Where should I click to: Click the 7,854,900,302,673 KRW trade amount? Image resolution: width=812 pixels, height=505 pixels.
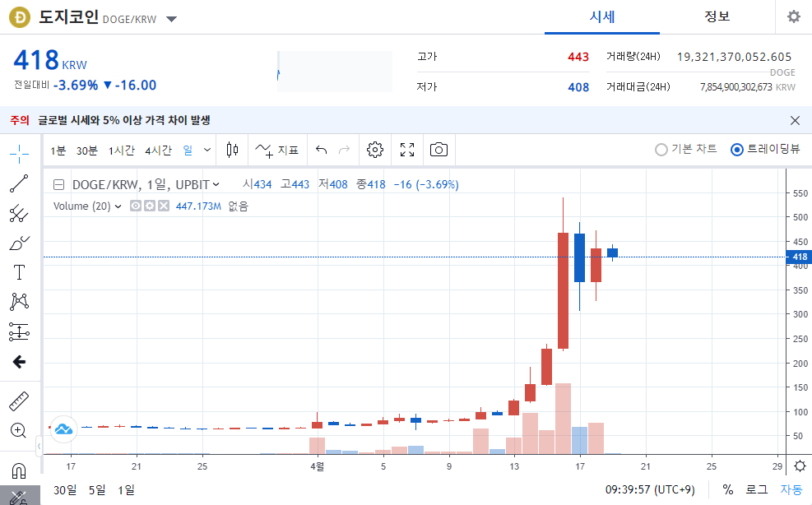[747, 87]
